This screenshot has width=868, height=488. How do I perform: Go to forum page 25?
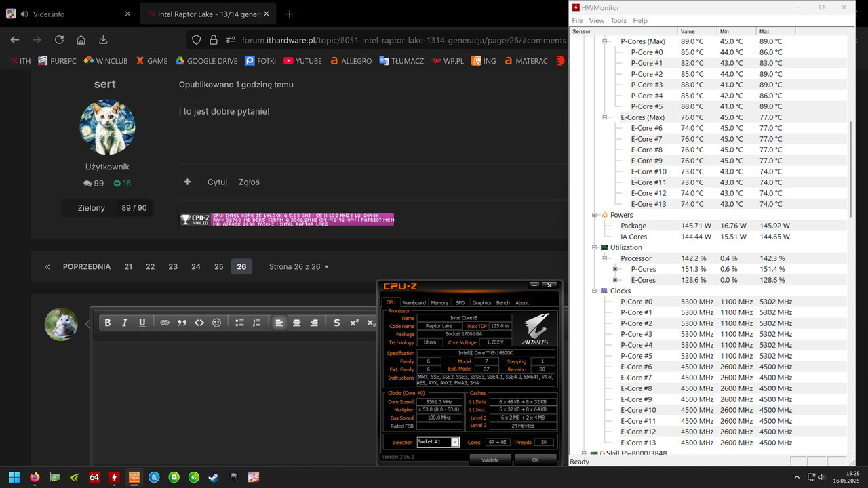point(218,266)
